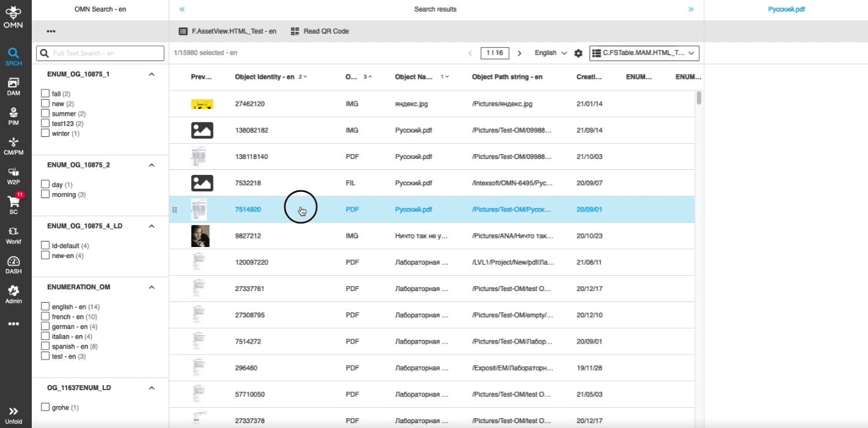
Task: Open the DASH dashboard icon
Action: pos(13,265)
